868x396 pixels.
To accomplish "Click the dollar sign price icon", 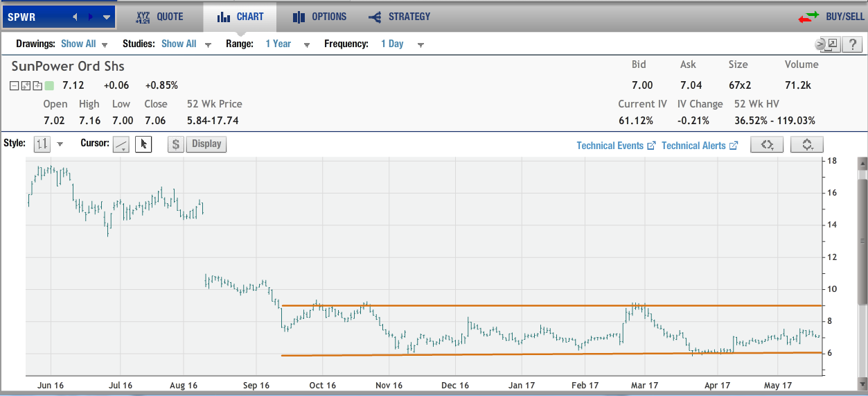I will click(x=176, y=144).
